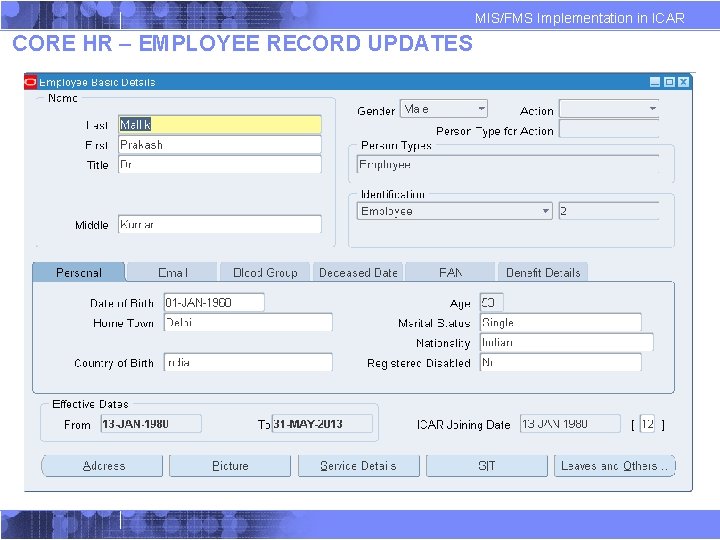Click the Identification number field
Viewport: 720px width, 540px height.
pyautogui.click(x=609, y=211)
